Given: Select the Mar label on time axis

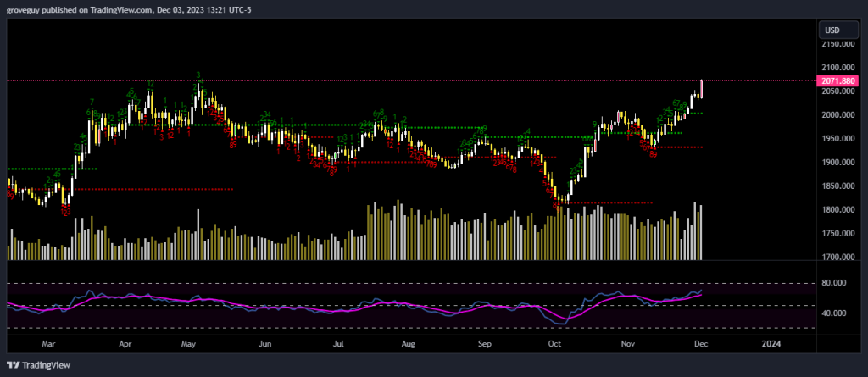Looking at the screenshot, I should tap(48, 344).
